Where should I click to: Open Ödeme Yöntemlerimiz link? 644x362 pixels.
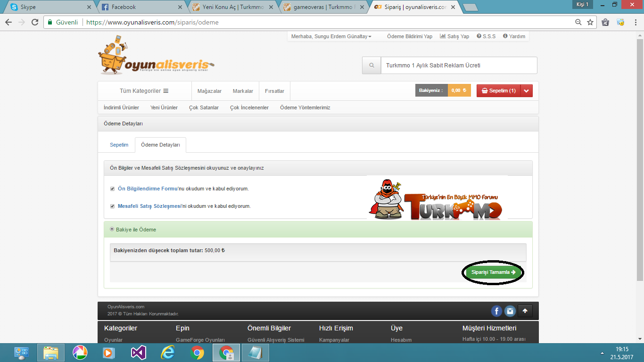[305, 107]
